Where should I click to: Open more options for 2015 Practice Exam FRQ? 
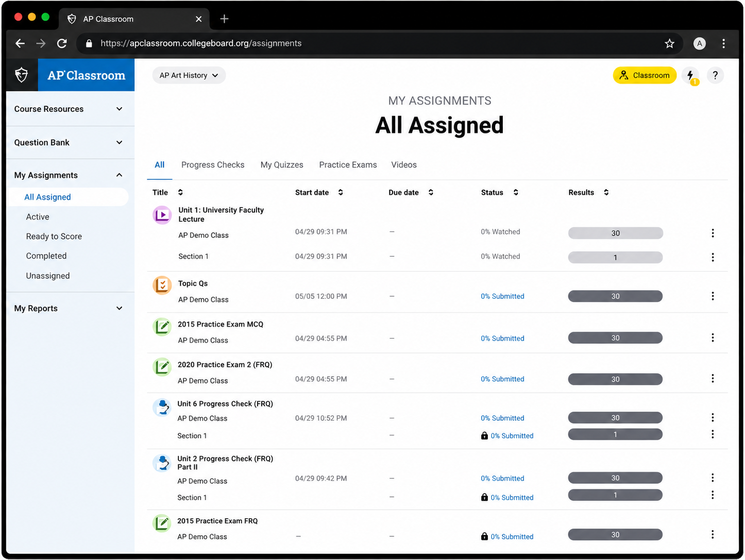coord(713,534)
